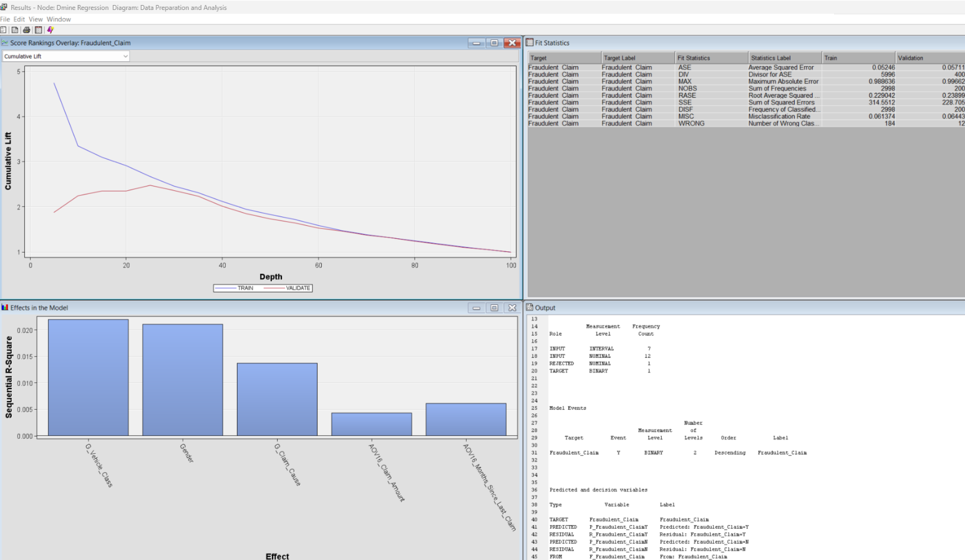Click the Divisor for ASE label cell

coord(785,74)
